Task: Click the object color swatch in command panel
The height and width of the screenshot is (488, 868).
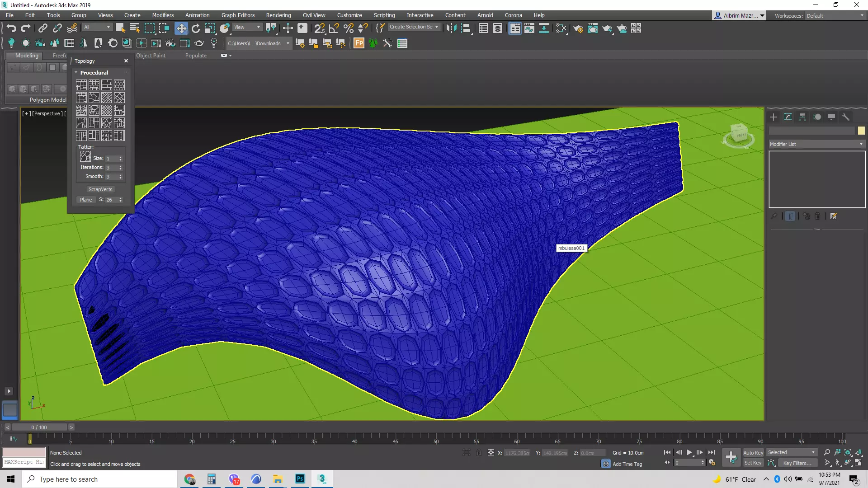Action: click(861, 131)
